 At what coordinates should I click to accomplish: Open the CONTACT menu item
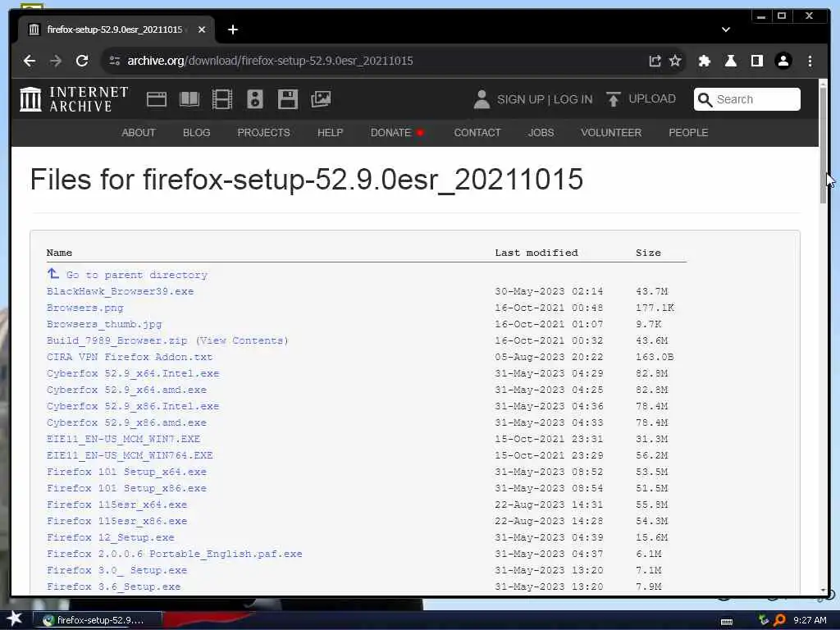click(x=477, y=132)
